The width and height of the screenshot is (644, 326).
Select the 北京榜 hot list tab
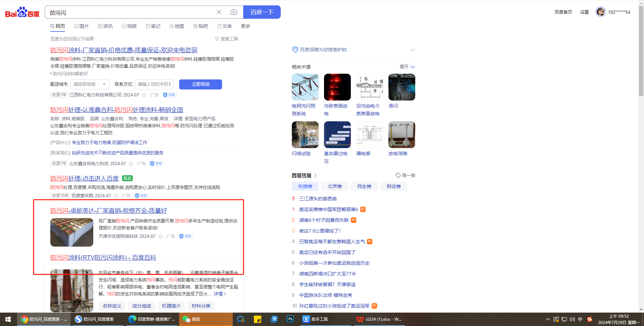point(335,186)
